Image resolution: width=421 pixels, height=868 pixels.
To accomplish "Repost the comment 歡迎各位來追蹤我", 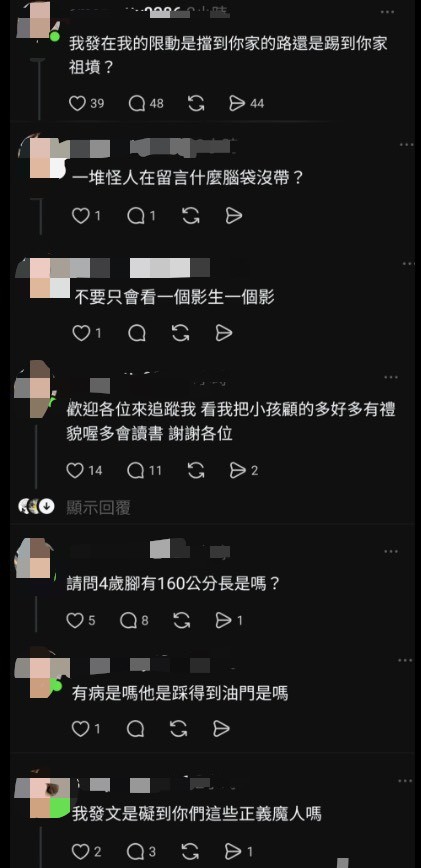I will click(x=196, y=471).
